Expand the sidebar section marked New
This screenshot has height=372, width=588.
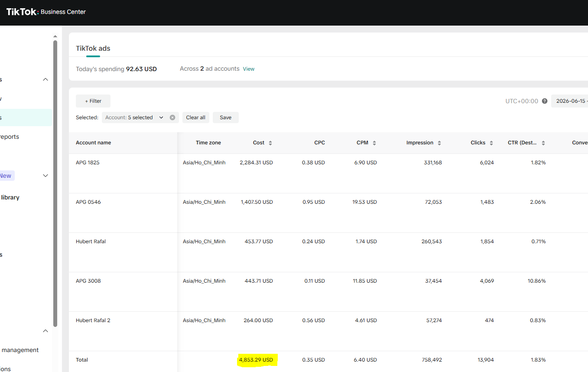pos(45,176)
